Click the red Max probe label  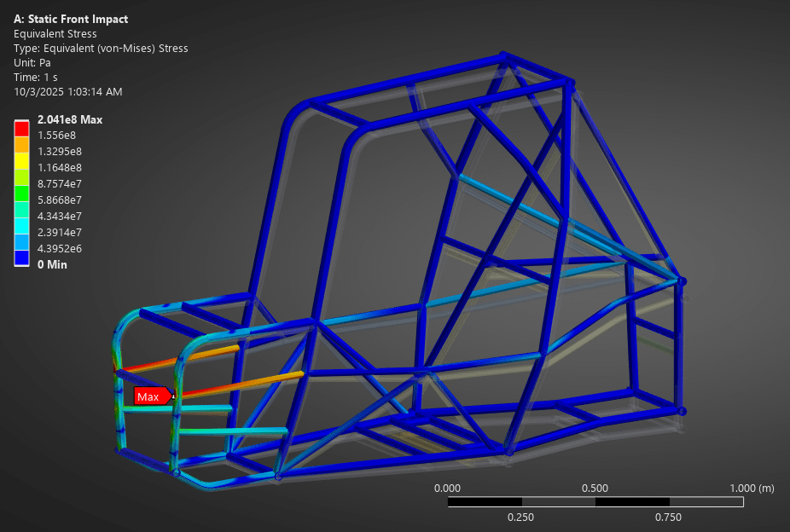(150, 396)
